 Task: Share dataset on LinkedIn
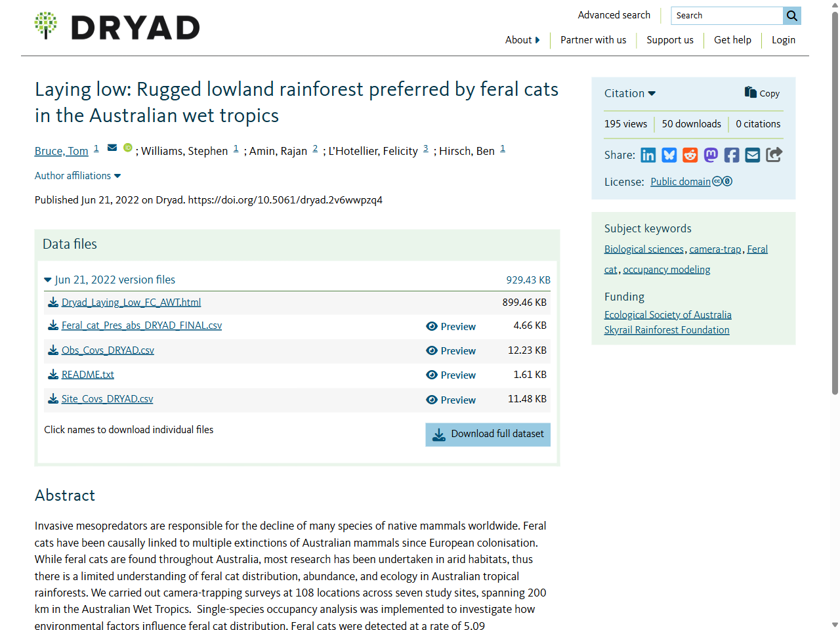tap(648, 155)
